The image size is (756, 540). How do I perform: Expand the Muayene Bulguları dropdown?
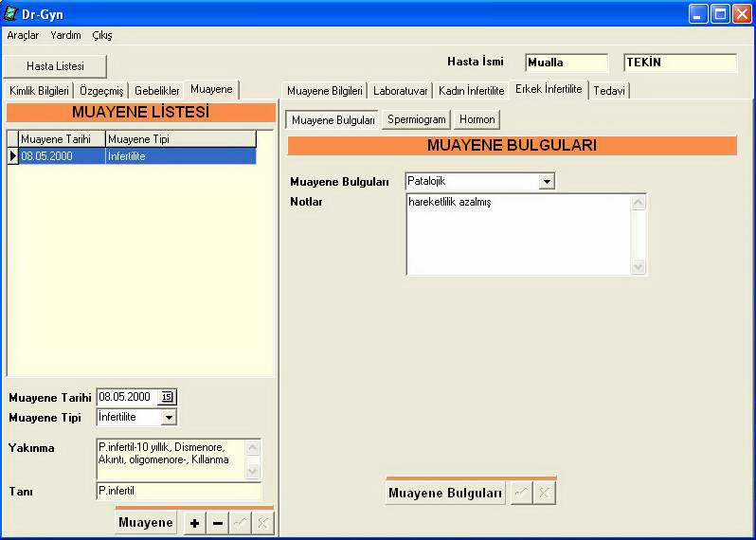(547, 181)
